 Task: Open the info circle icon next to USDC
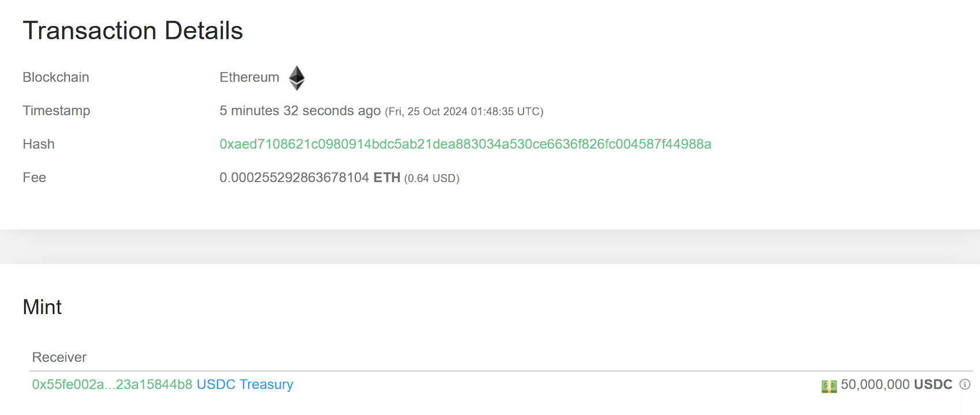(x=966, y=384)
